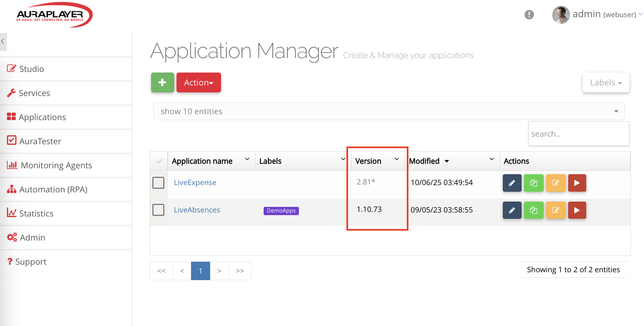644x326 pixels.
Task: Go to previous page <
Action: click(x=182, y=271)
